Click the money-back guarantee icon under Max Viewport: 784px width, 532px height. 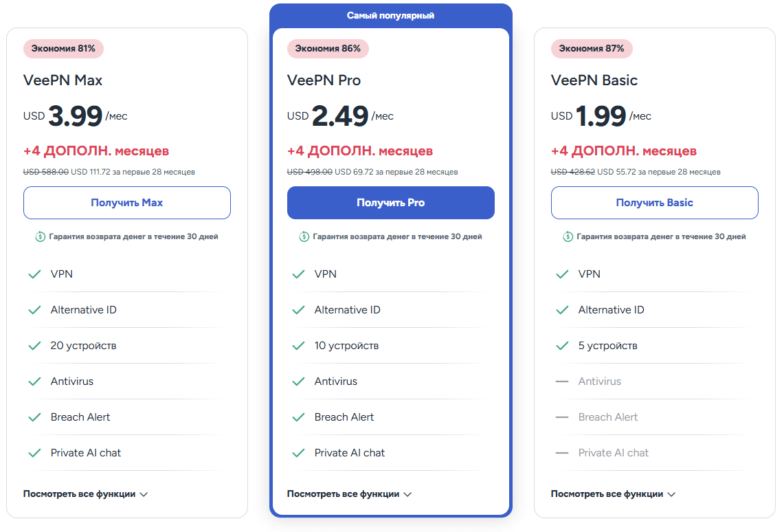(x=41, y=236)
